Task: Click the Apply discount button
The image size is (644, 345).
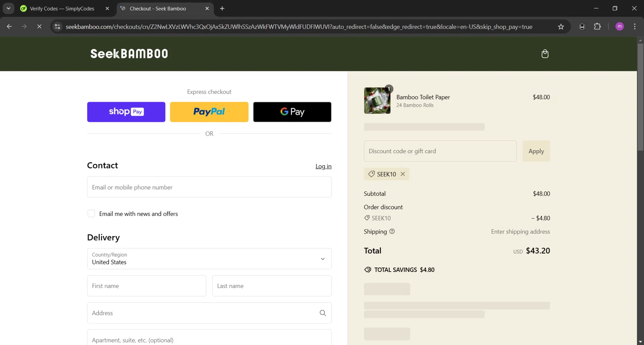Action: tap(536, 151)
